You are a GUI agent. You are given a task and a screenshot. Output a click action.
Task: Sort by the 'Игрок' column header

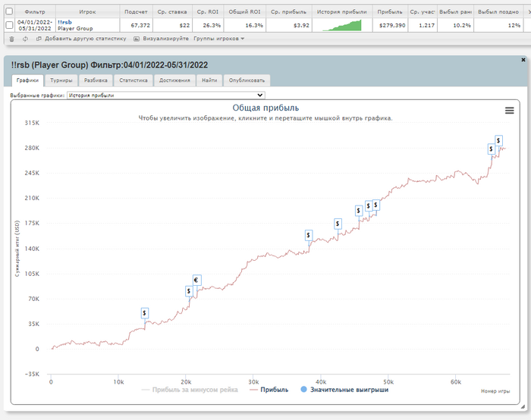click(x=87, y=12)
